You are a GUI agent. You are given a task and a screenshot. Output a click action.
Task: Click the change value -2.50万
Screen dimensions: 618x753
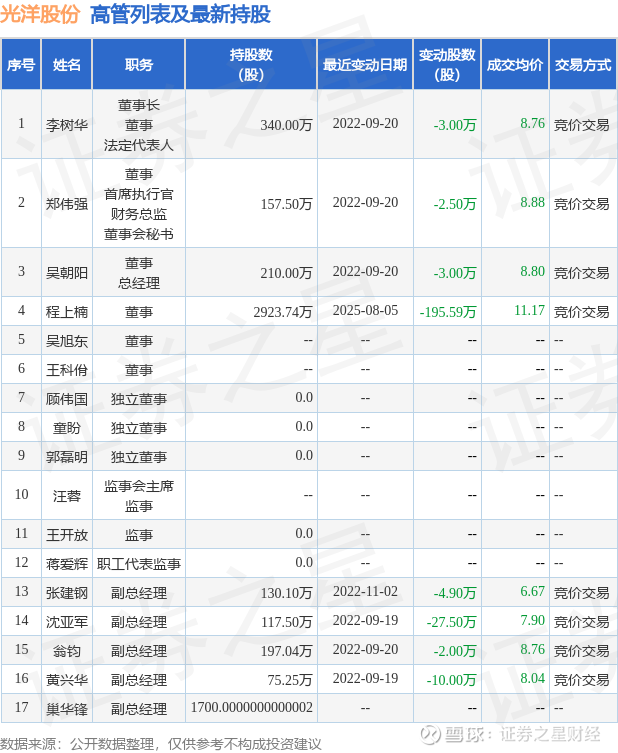pyautogui.click(x=455, y=204)
